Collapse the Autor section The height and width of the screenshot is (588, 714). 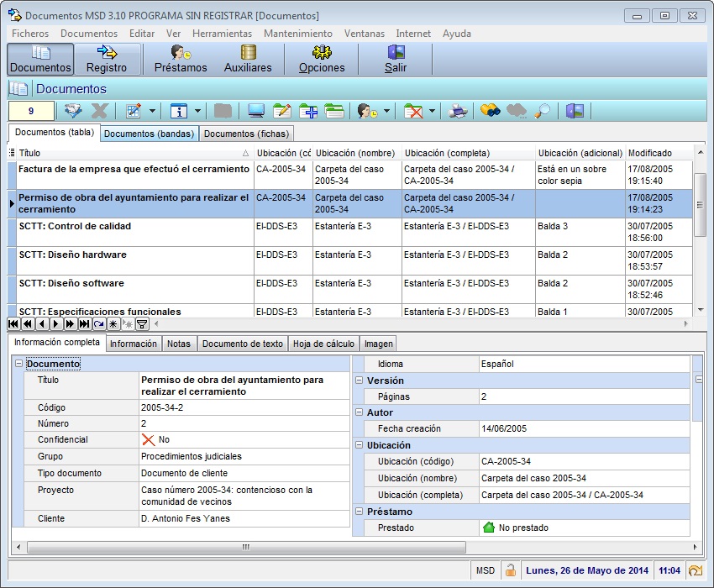click(359, 412)
